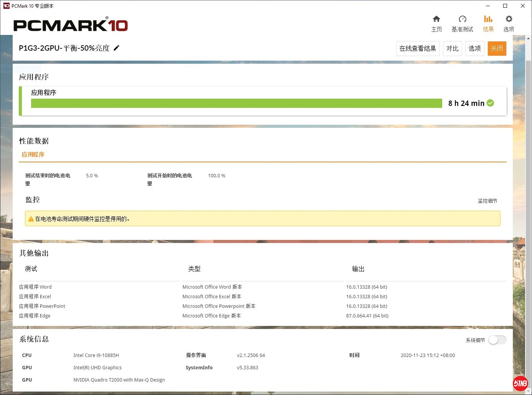Click the 性能数据 section heading
Viewport: 532px width, 395px height.
pos(34,141)
